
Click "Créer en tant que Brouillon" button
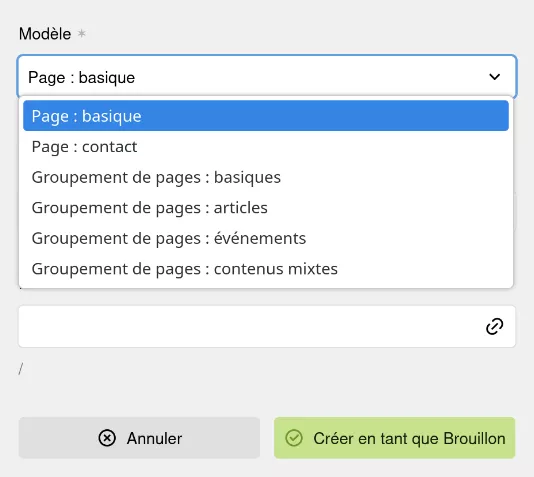tap(394, 438)
